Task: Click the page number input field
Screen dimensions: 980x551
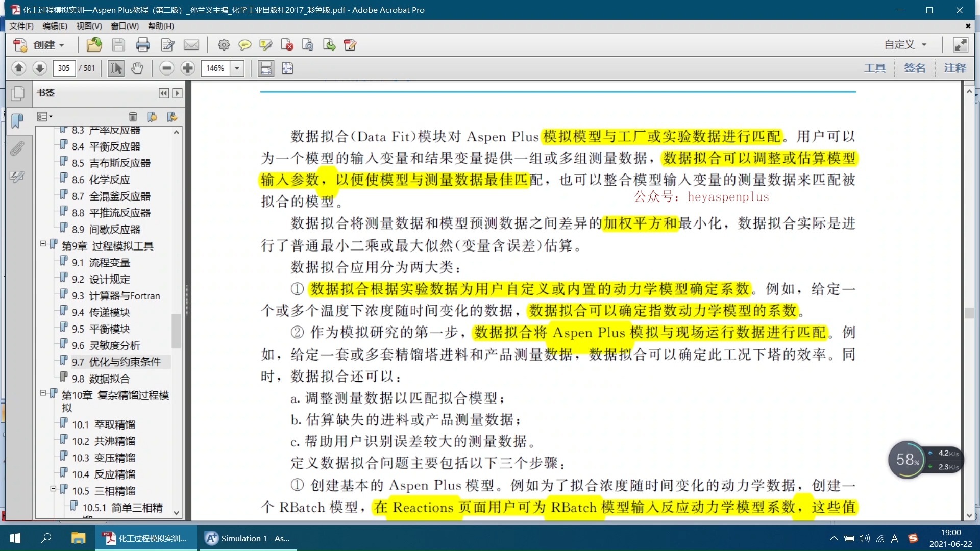Action: [64, 68]
